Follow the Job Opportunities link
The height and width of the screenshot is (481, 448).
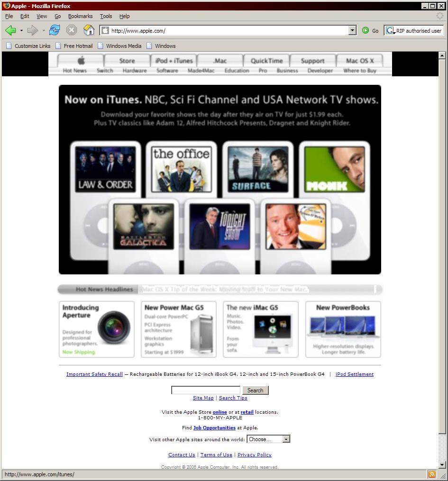214,427
